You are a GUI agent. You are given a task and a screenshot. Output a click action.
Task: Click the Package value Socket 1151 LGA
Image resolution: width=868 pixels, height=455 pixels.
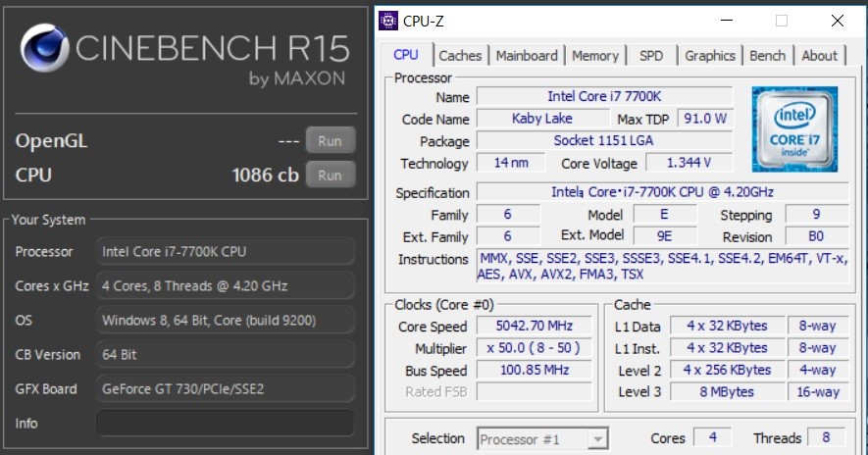604,140
